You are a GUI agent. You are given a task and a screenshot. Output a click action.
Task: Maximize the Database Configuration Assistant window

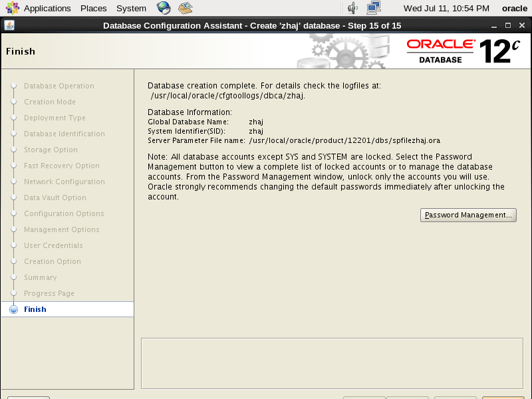pyautogui.click(x=508, y=25)
